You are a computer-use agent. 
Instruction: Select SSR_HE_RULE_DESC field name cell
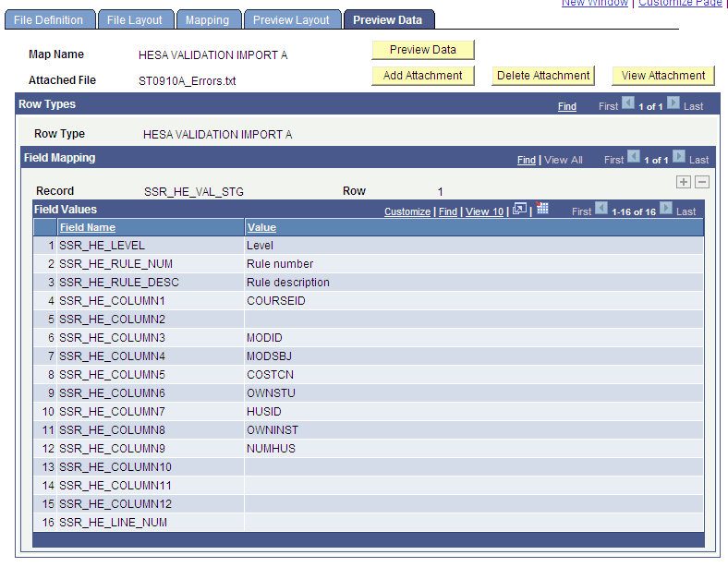click(x=151, y=283)
